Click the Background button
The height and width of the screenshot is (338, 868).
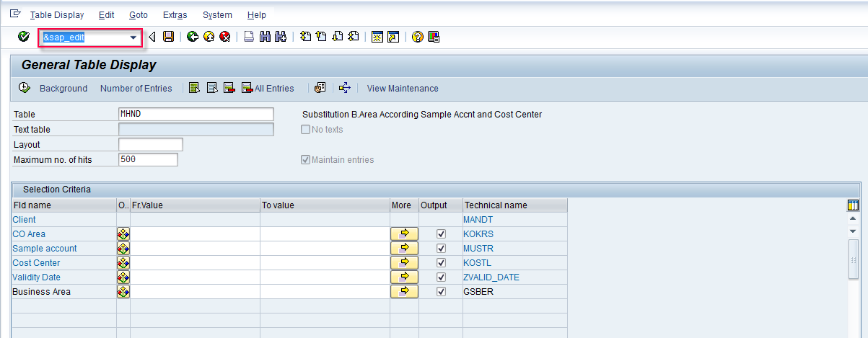[63, 89]
